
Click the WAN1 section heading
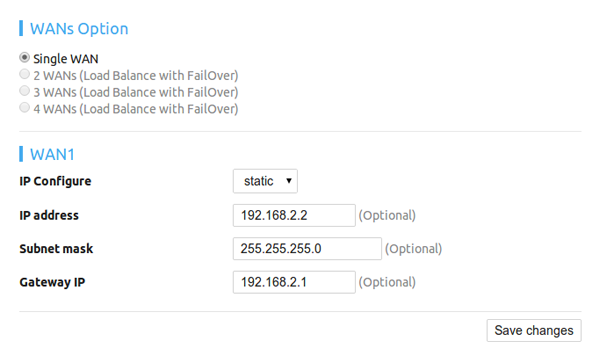52,154
